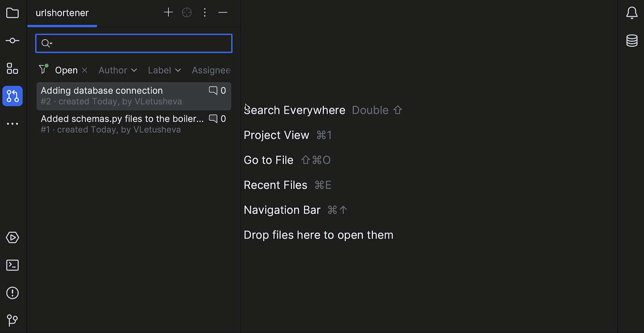644x333 pixels.
Task: Open the Git version control window
Action: [12, 320]
